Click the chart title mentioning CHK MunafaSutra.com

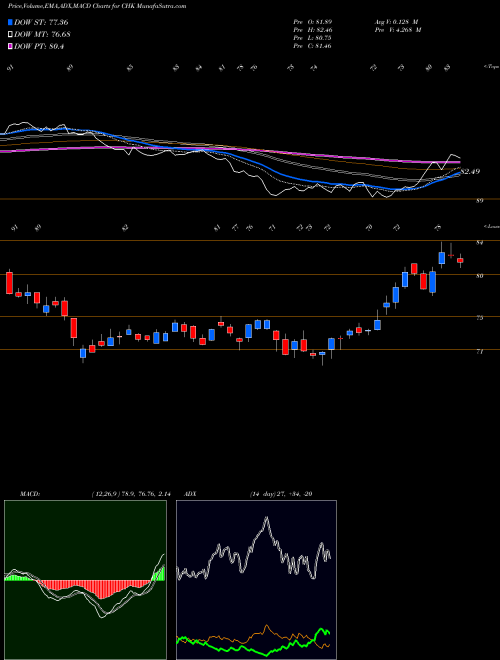tap(97, 6)
